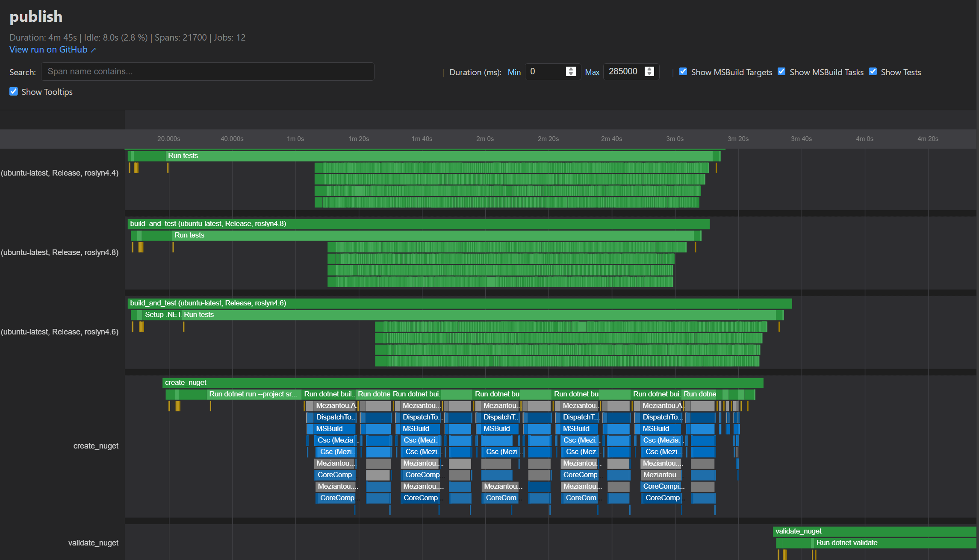Uncheck the Show Tests checkbox
Viewport: 979px width, 560px height.
(x=873, y=72)
